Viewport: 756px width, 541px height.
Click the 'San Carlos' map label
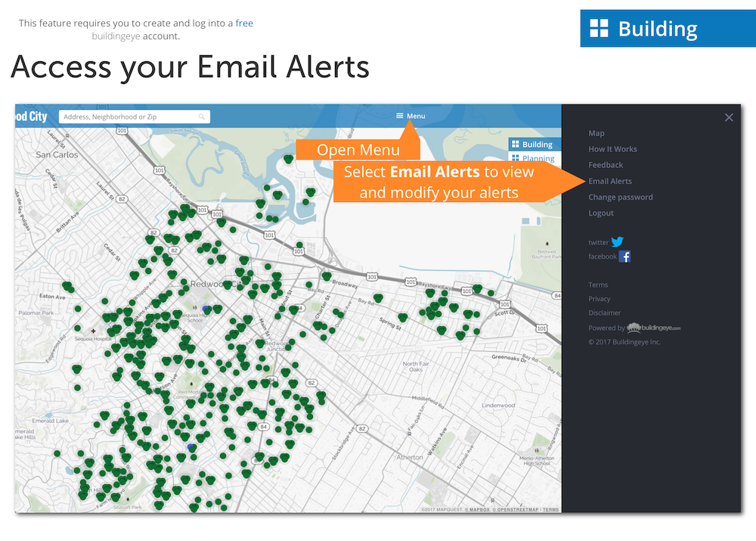click(57, 155)
